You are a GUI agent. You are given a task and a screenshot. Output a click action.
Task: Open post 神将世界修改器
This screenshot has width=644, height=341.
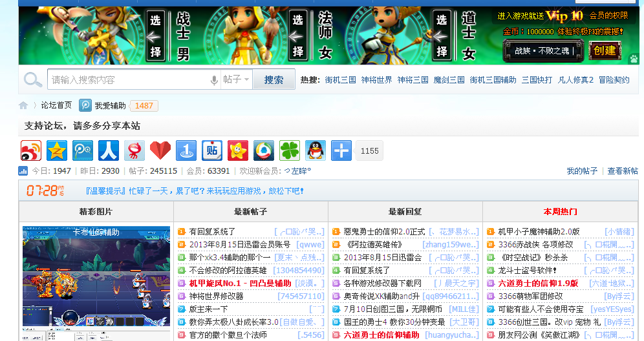tap(216, 296)
